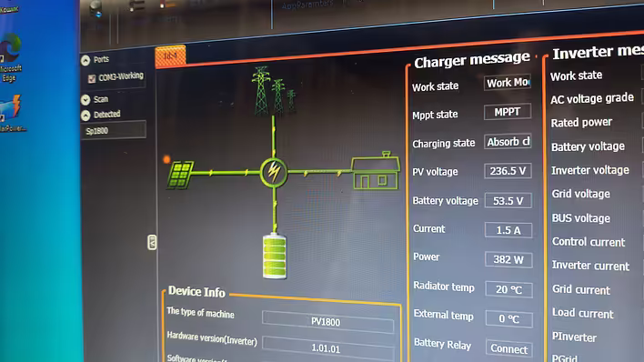The width and height of the screenshot is (644, 362).
Task: Click the Charger message heading
Action: (472, 60)
